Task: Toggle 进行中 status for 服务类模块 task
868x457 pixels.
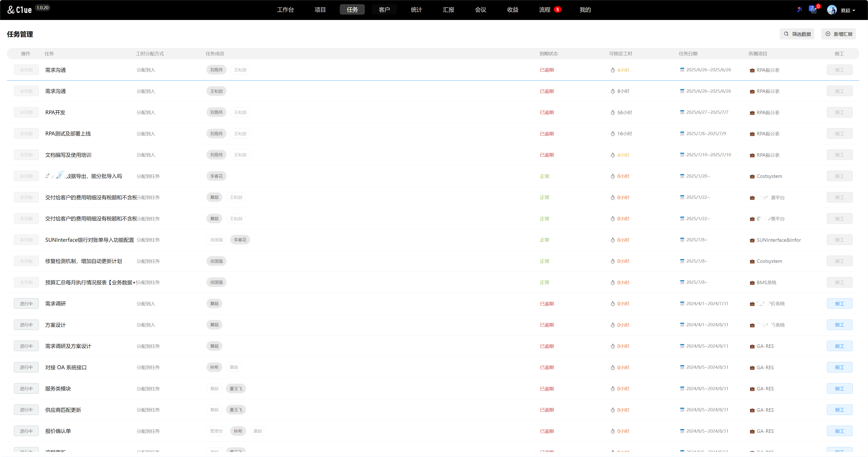Action: pos(26,388)
